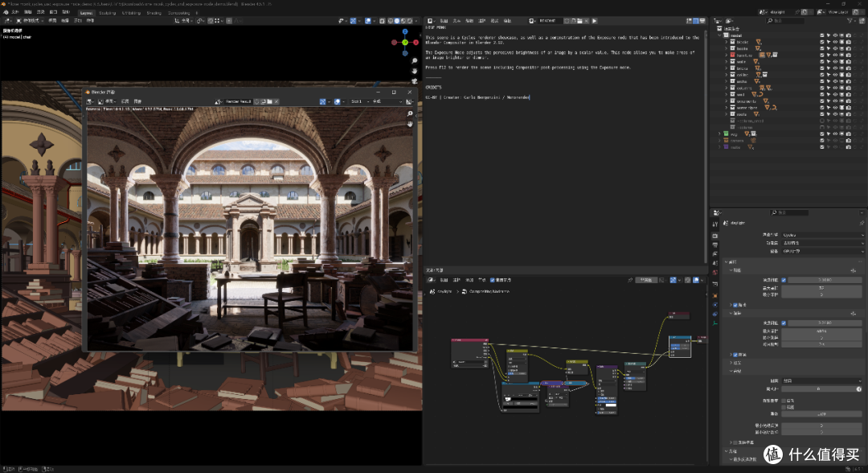Adjust render max samples 4096 field
The height and width of the screenshot is (473, 868).
[x=821, y=331]
